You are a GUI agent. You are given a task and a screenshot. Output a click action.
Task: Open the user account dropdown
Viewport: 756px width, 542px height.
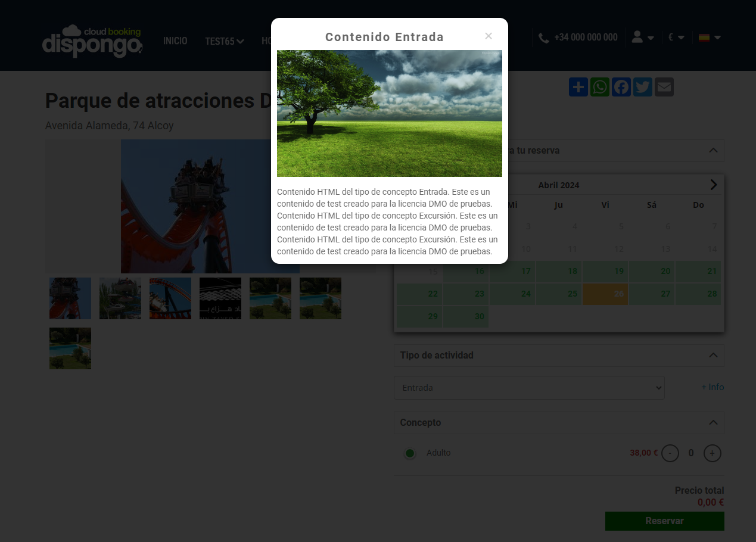pyautogui.click(x=643, y=37)
